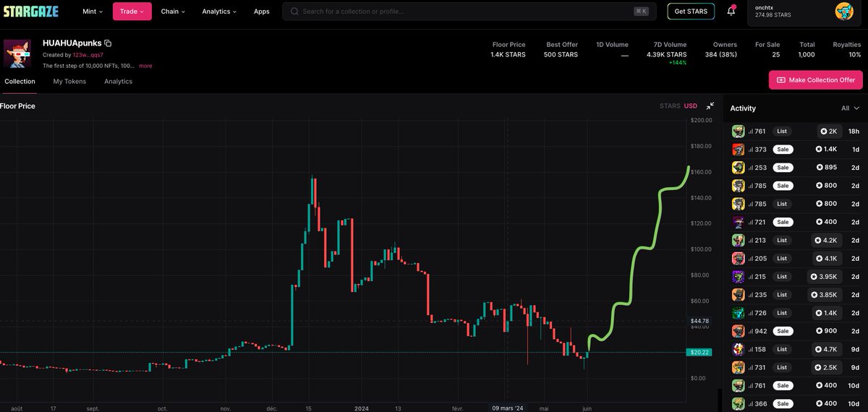Click List badge for token 213
Screen dimensions: 868x412
(782, 240)
